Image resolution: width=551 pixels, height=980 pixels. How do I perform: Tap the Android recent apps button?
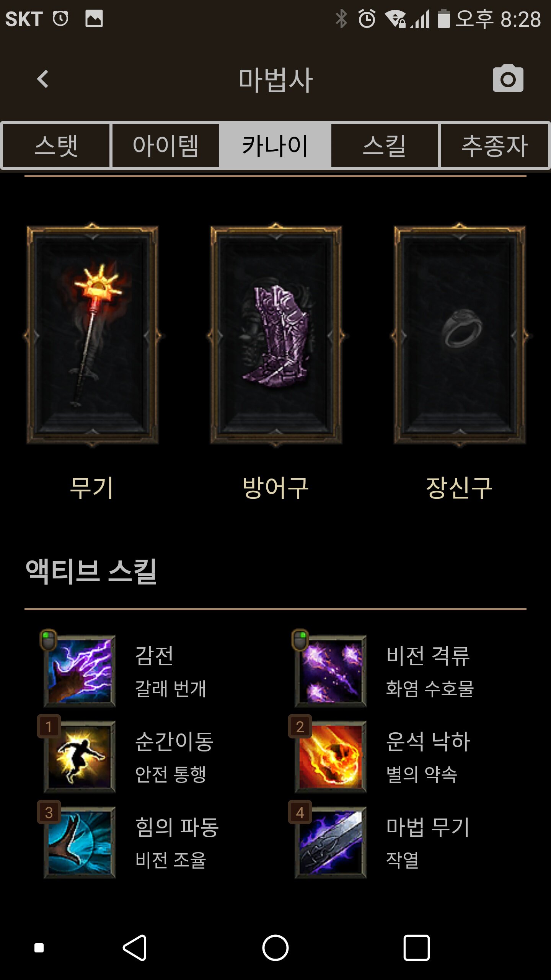pyautogui.click(x=416, y=948)
